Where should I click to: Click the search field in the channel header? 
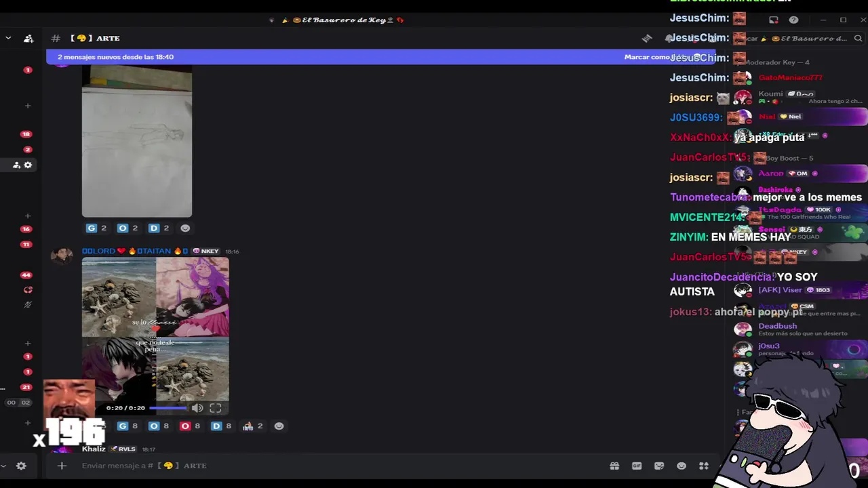pos(800,39)
